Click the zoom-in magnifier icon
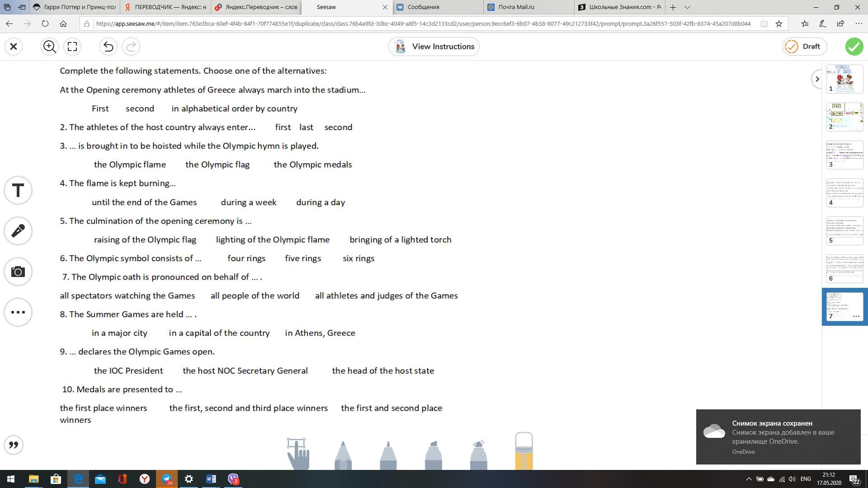The height and width of the screenshot is (488, 868). [49, 47]
